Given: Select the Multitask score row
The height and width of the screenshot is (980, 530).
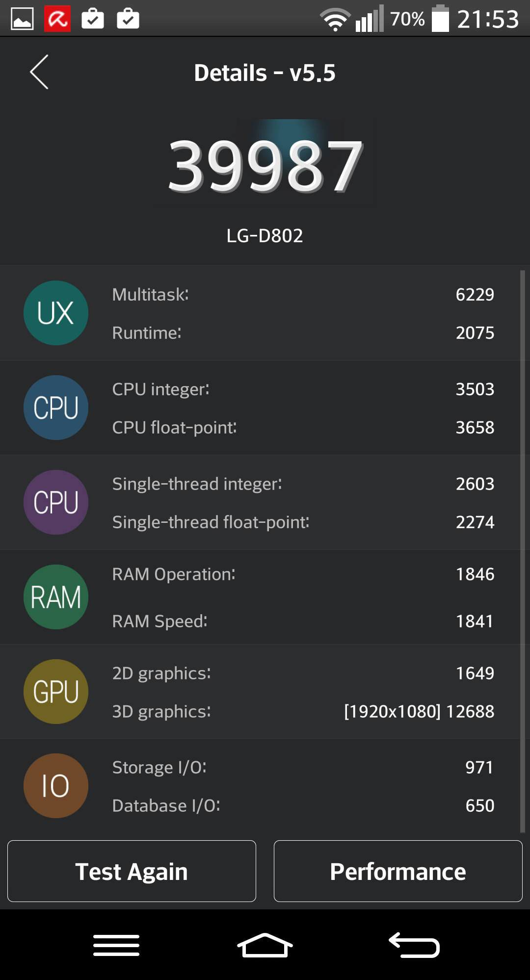Looking at the screenshot, I should click(303, 294).
